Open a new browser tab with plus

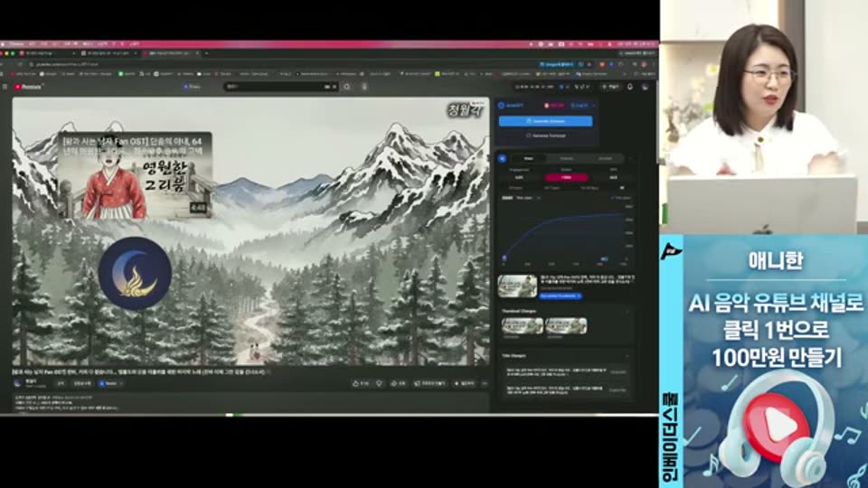click(206, 53)
